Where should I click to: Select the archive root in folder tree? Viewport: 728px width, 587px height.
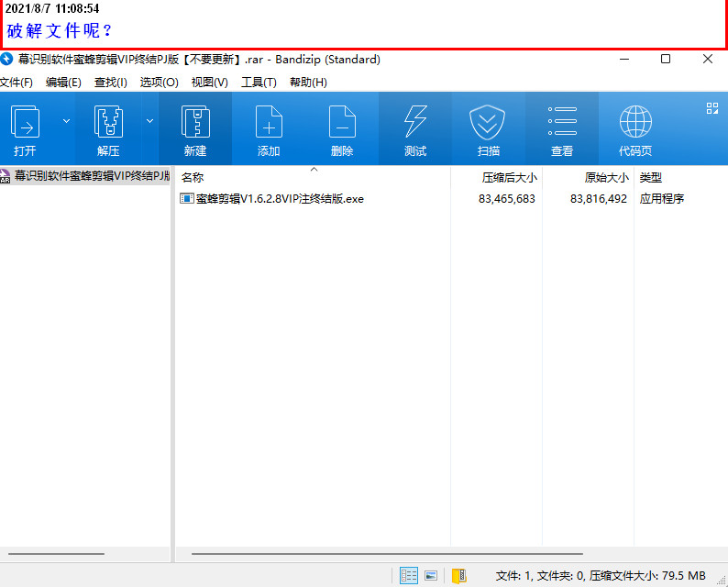tap(85, 175)
